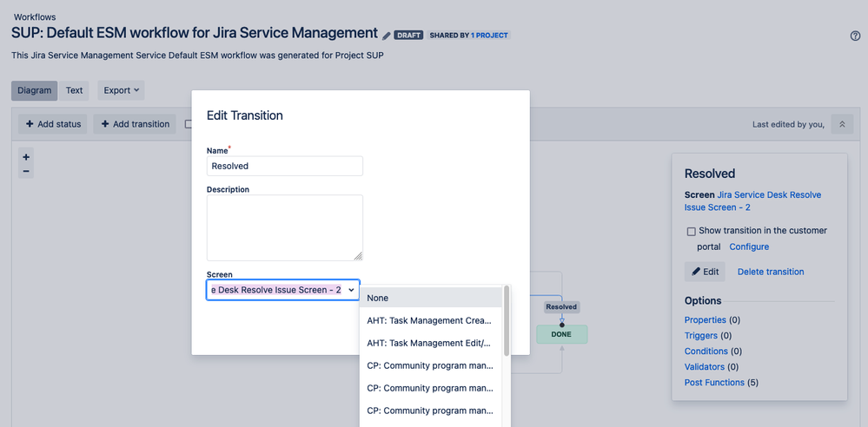This screenshot has width=868, height=427.
Task: Select the Resolved transition label in diagram
Action: [561, 307]
